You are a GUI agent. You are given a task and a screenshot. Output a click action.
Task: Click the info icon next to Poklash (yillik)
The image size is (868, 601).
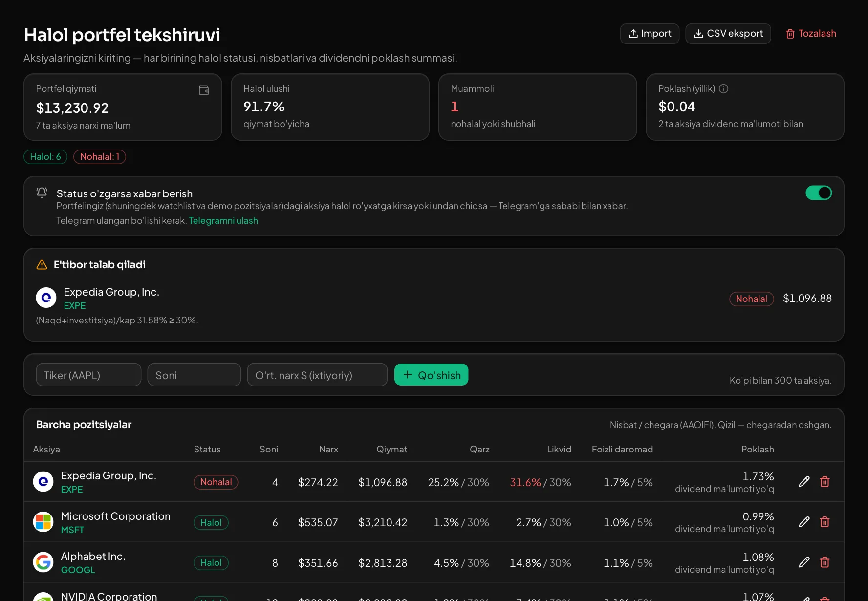pos(724,88)
